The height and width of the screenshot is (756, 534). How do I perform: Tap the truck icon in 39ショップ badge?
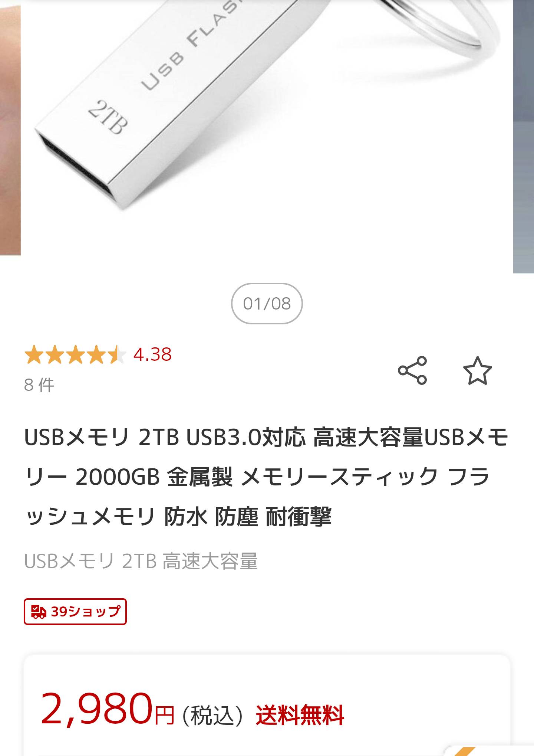pyautogui.click(x=39, y=612)
